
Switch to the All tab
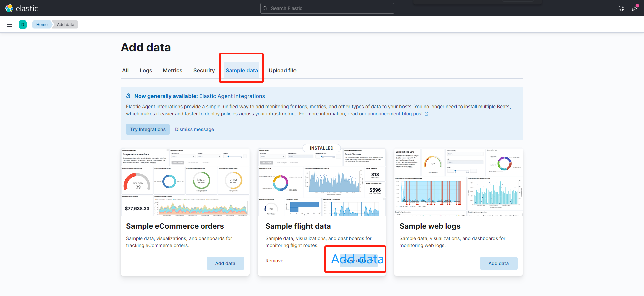pos(125,70)
